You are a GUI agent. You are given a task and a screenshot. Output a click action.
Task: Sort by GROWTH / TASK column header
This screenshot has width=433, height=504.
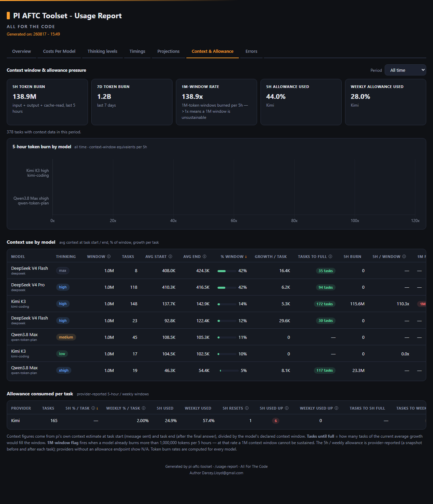click(271, 257)
